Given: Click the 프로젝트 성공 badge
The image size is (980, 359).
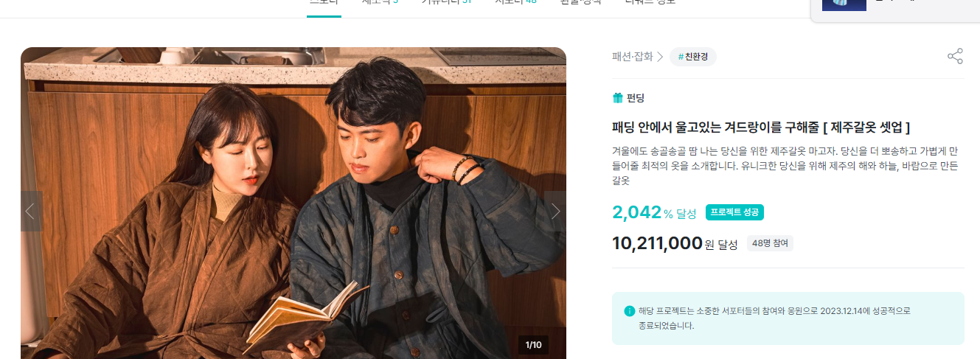Looking at the screenshot, I should pos(734,212).
